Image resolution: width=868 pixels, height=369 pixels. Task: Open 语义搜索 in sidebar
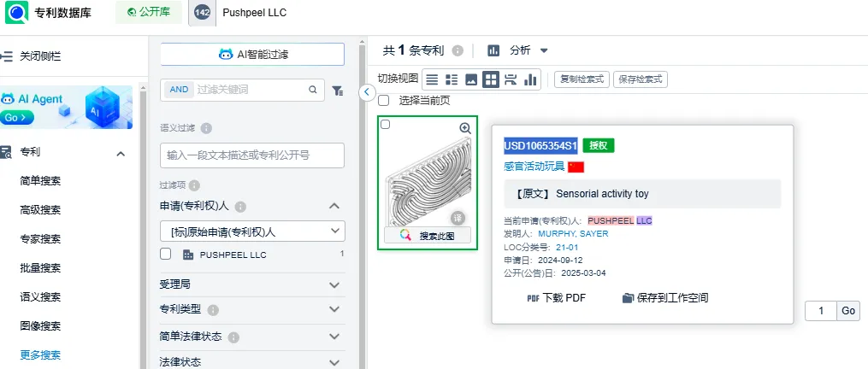(40, 297)
